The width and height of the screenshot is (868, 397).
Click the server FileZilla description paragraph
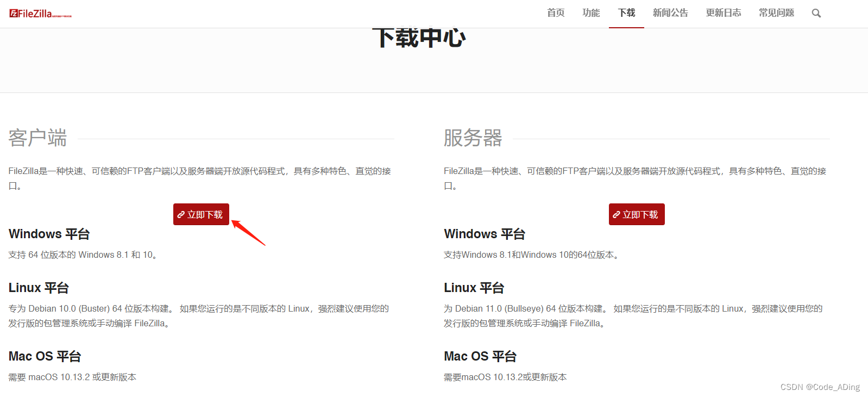(635, 178)
